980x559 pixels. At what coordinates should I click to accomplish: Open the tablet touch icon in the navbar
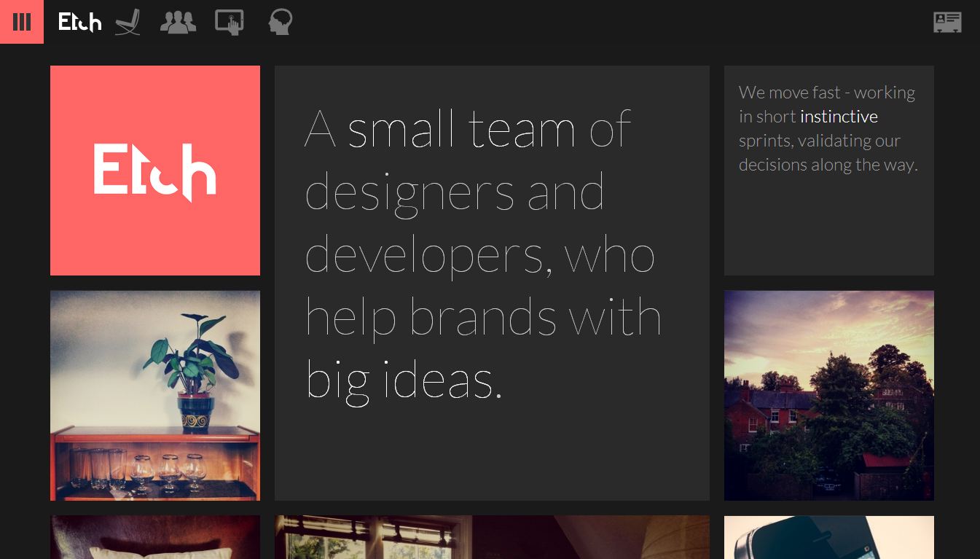229,23
